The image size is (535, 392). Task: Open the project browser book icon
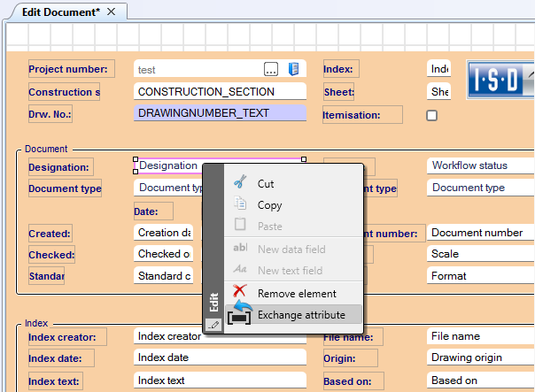(295, 69)
